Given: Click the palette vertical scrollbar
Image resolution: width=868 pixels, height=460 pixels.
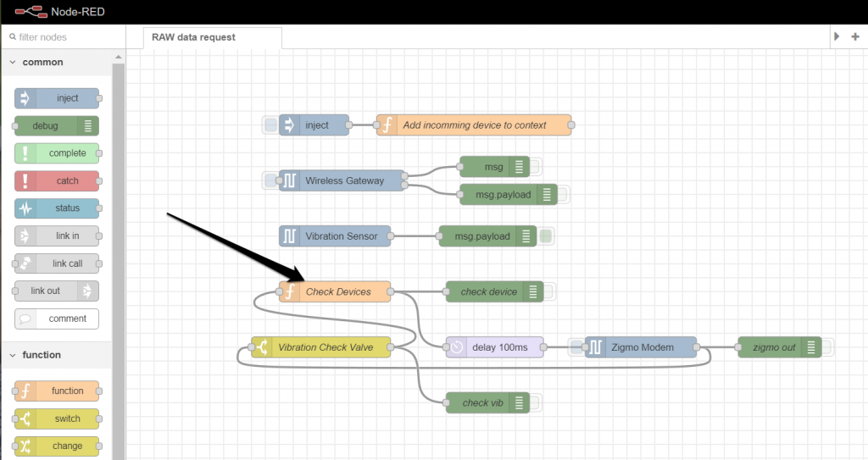Looking at the screenshot, I should click(x=118, y=260).
